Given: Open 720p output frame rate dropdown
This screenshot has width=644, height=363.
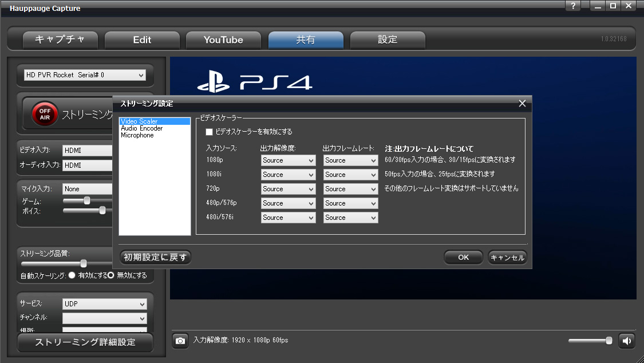Looking at the screenshot, I should click(350, 190).
